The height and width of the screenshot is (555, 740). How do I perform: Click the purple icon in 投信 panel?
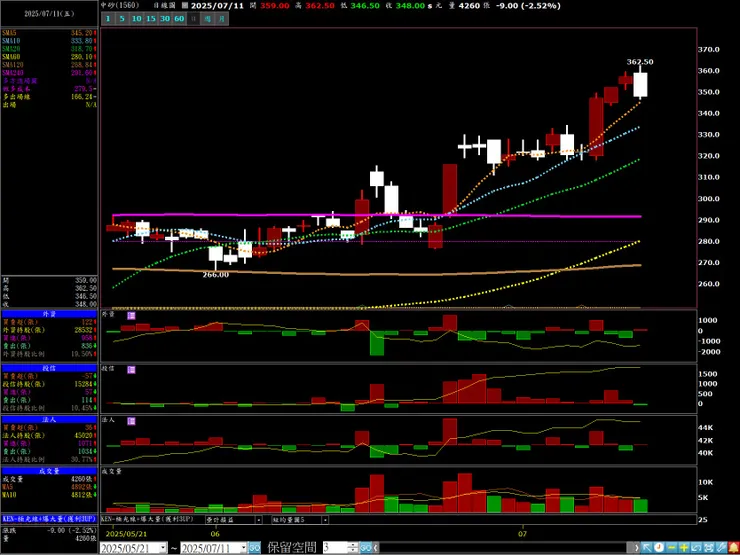click(131, 370)
